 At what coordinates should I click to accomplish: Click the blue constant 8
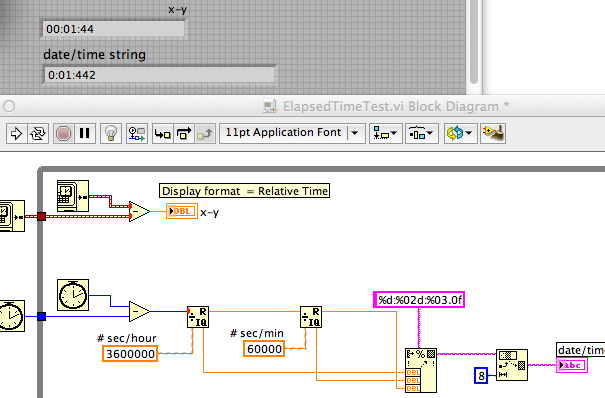(x=481, y=376)
